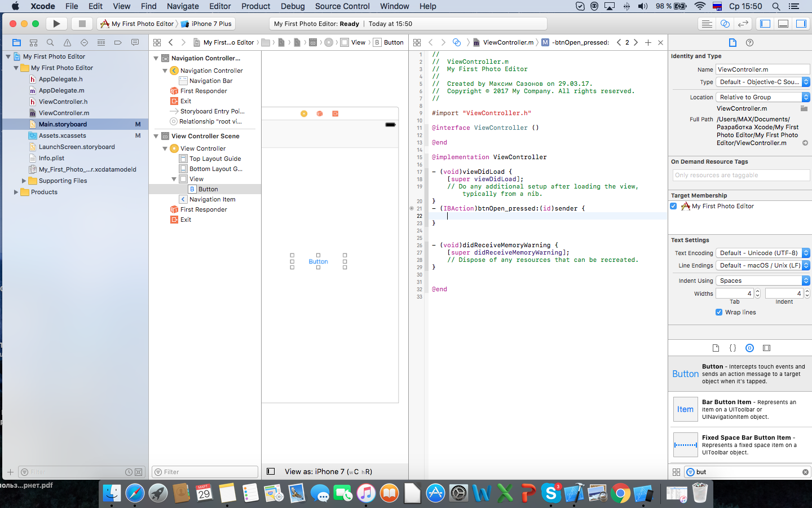Uncheck My First Photo Editor target membership
The height and width of the screenshot is (508, 812).
coord(673,206)
